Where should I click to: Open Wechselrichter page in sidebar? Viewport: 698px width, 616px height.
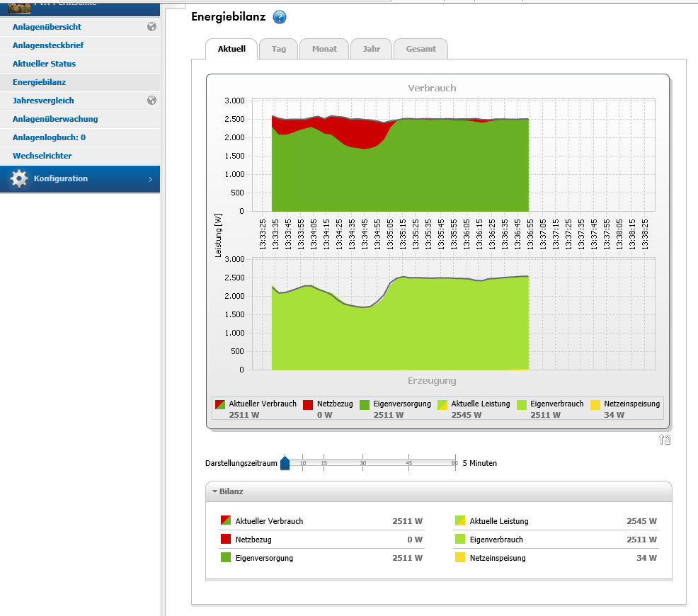(x=42, y=156)
